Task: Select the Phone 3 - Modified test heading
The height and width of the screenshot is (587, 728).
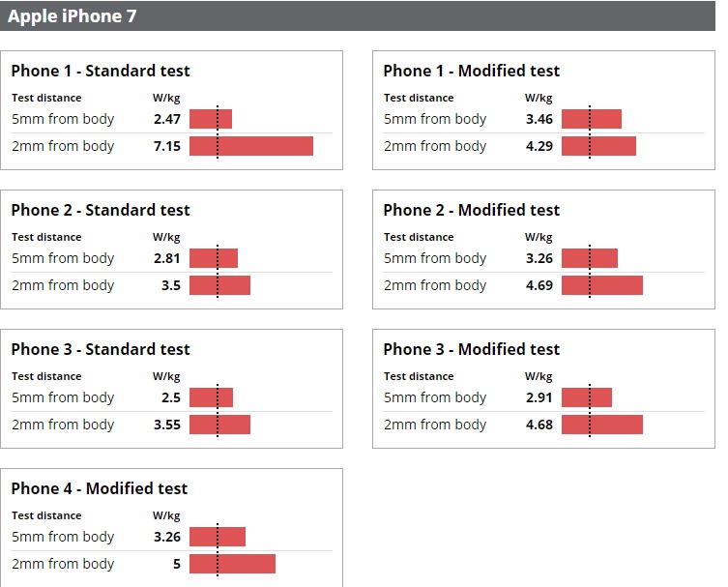Action: (x=471, y=349)
